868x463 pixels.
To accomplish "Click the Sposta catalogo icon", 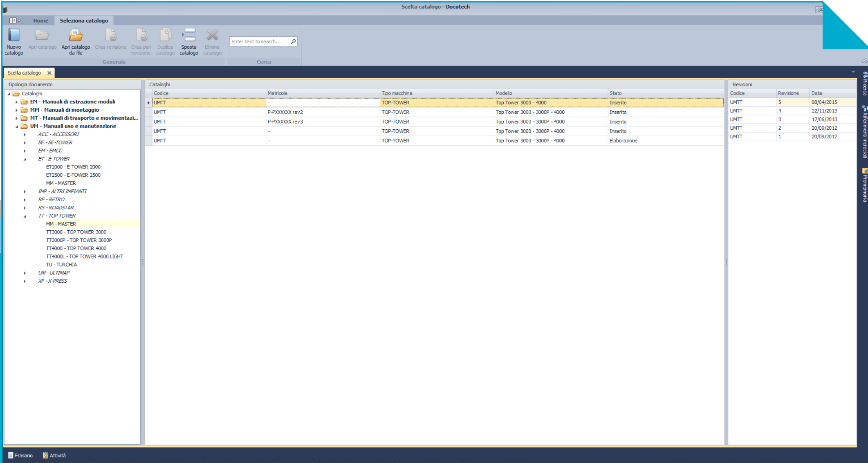I will tap(189, 36).
